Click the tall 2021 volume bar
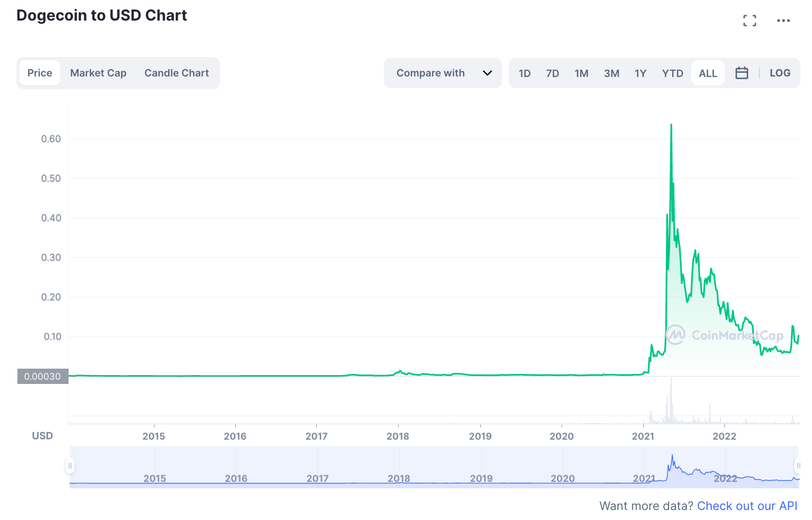 point(671,401)
